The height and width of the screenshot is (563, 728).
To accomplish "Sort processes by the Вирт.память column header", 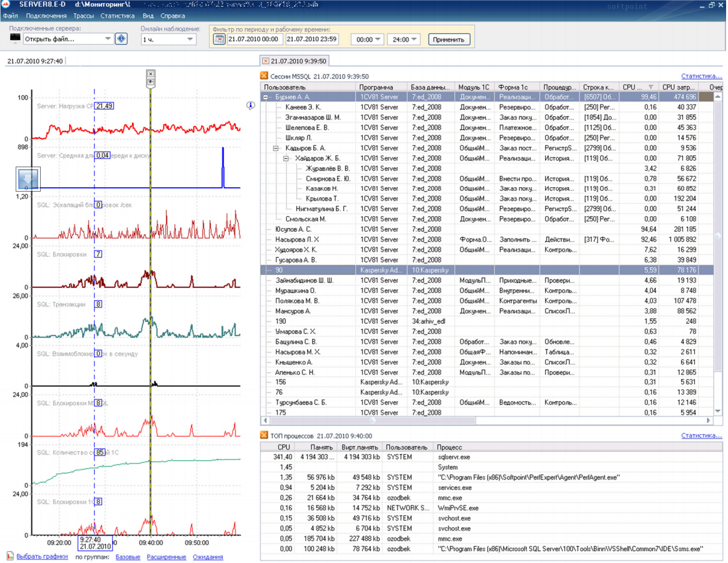I will tap(360, 447).
